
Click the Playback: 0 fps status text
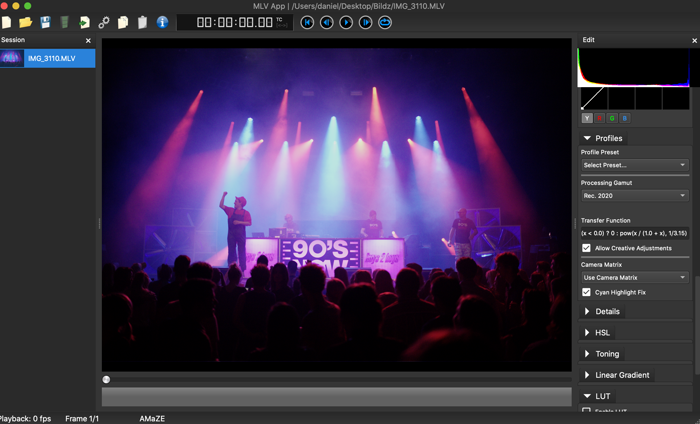(25, 419)
